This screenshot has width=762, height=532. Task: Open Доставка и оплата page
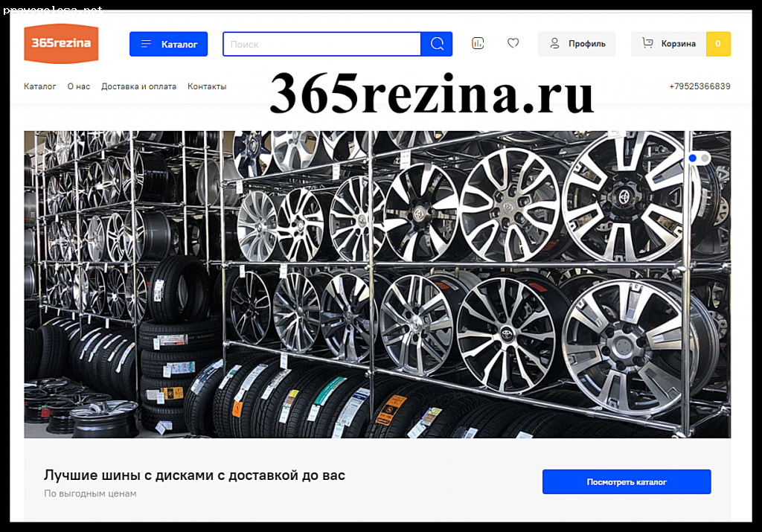pyautogui.click(x=138, y=86)
